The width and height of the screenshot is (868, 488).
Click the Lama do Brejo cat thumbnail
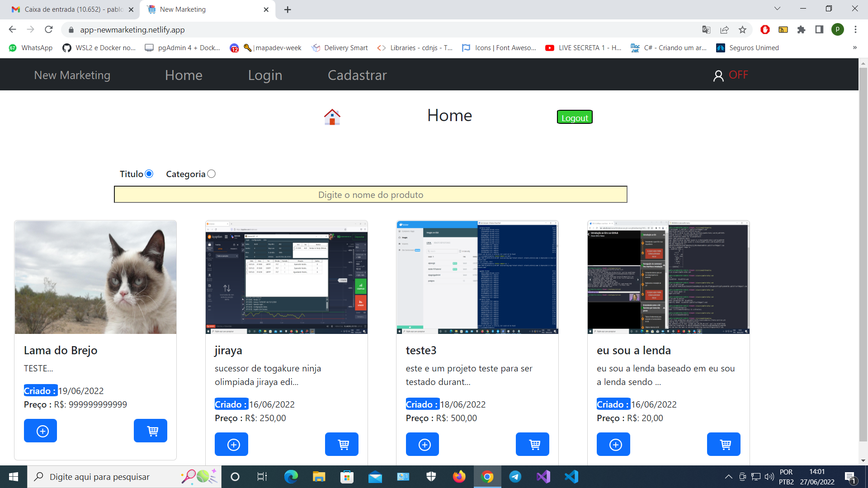coord(95,277)
